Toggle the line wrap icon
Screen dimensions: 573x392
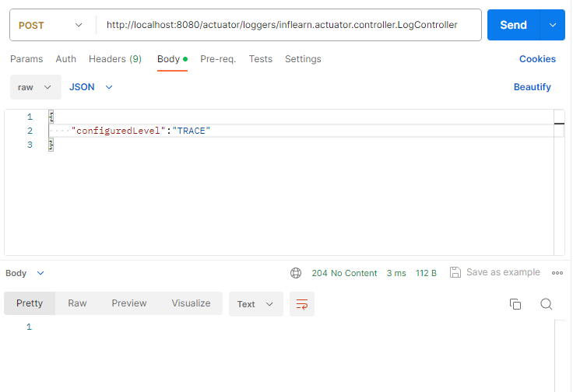tap(302, 304)
